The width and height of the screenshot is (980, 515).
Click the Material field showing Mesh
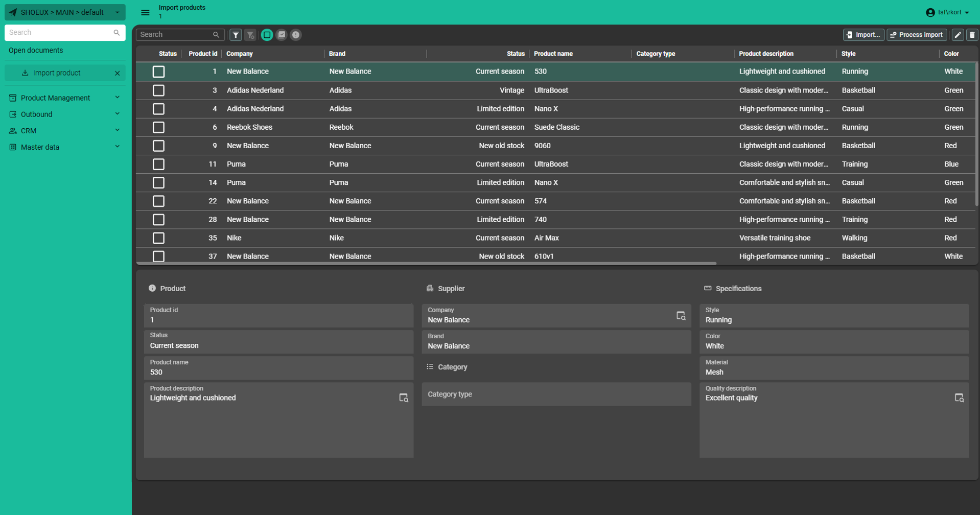[x=834, y=368]
